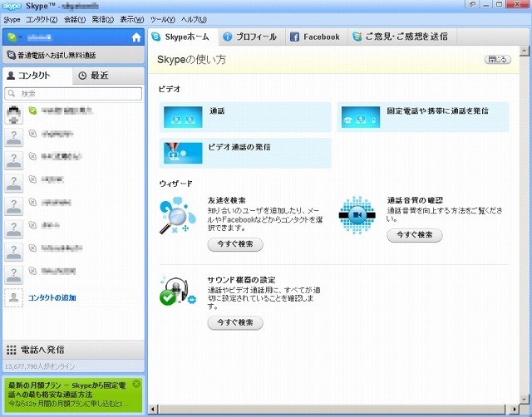Click the 通話音質の確認 heading
Image resolution: width=532 pixels, height=417 pixels.
(415, 200)
